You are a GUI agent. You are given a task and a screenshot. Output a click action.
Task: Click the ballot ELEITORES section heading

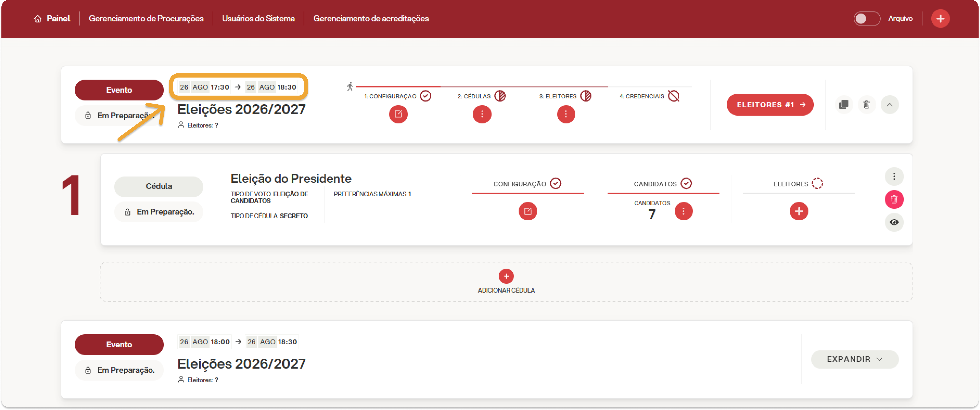(791, 184)
